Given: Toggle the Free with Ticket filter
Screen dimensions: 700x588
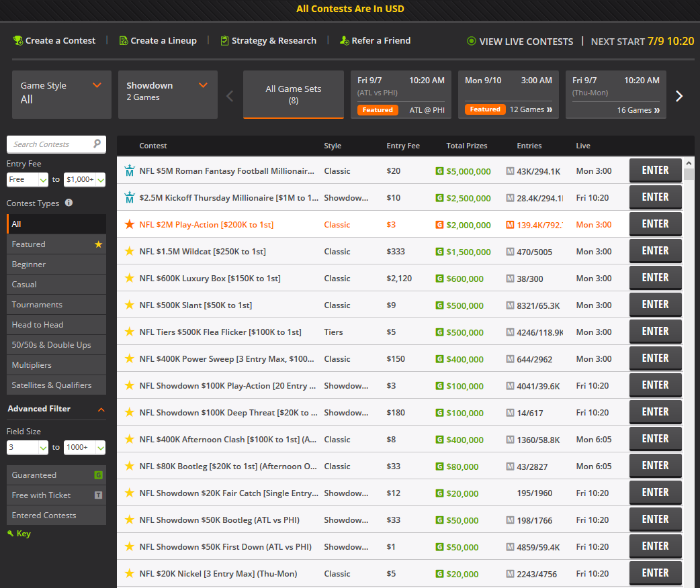Looking at the screenshot, I should click(56, 495).
